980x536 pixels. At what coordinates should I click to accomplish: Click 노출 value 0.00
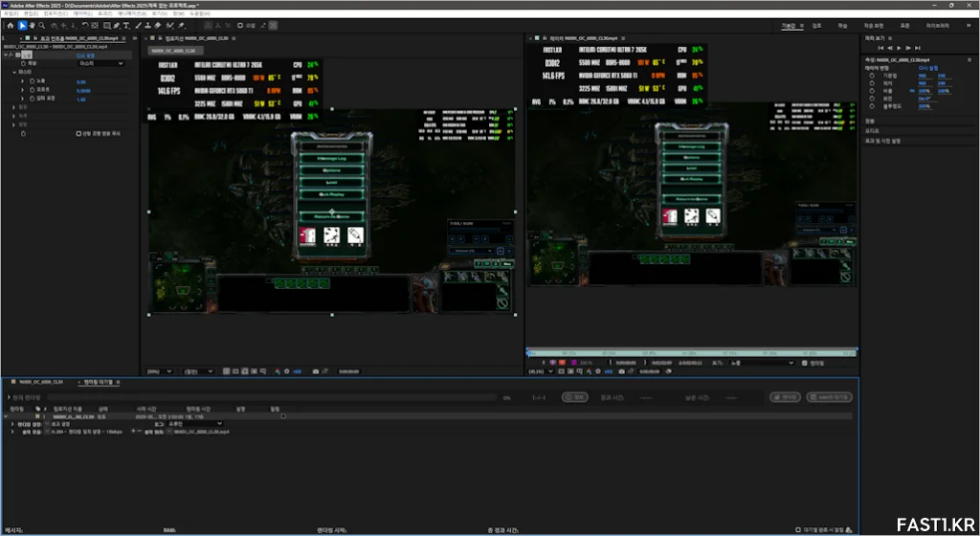coord(81,82)
